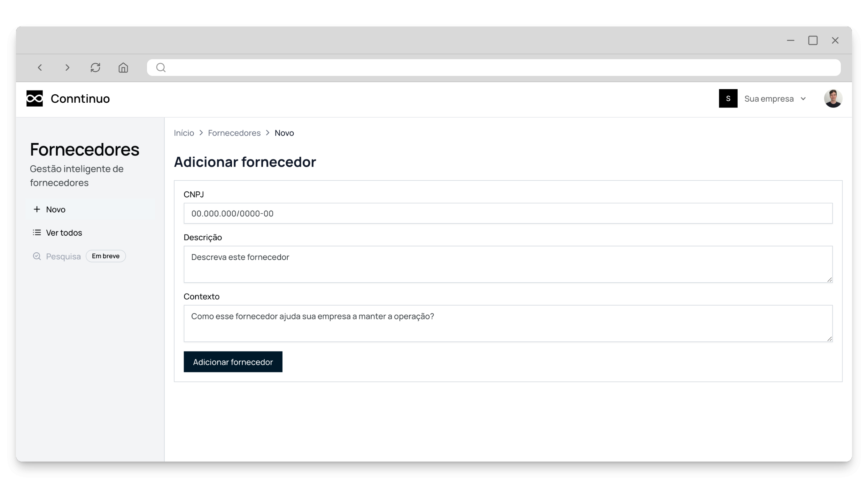
Task: Open Novo in the sidebar
Action: tap(56, 209)
